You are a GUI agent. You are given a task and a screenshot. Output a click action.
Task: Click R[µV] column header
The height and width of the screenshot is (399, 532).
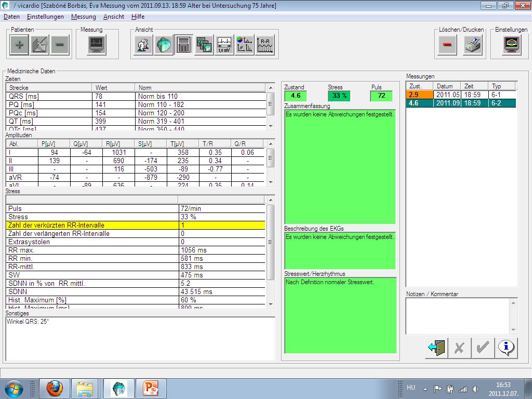[x=118, y=144]
